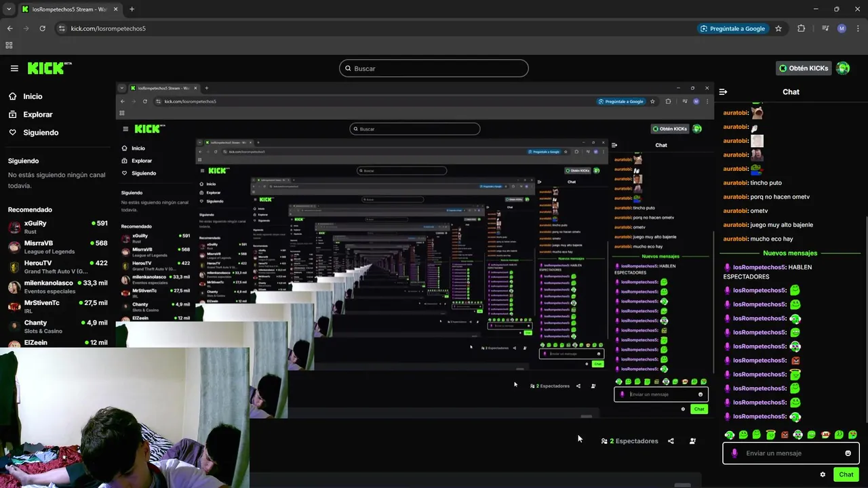Pick the last emote in the outermost quick emote row
Image resolution: width=868 pixels, height=488 pixels.
click(852, 435)
